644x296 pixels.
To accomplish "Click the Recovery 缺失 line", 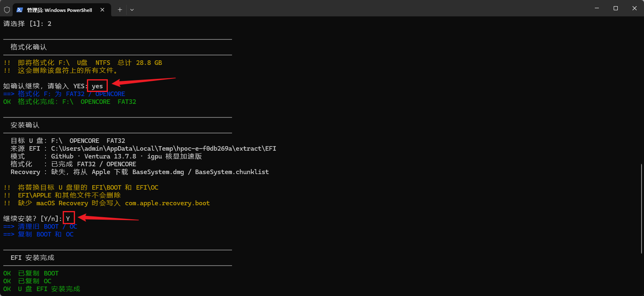I will [140, 172].
